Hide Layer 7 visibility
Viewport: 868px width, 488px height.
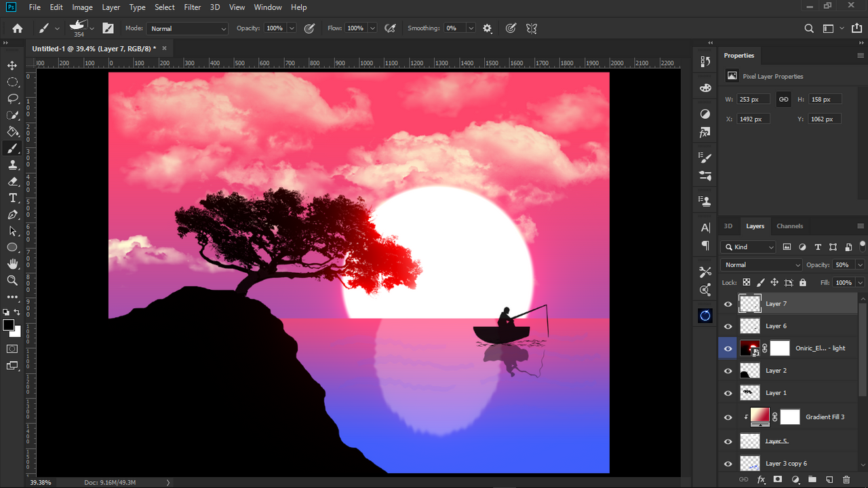(728, 304)
